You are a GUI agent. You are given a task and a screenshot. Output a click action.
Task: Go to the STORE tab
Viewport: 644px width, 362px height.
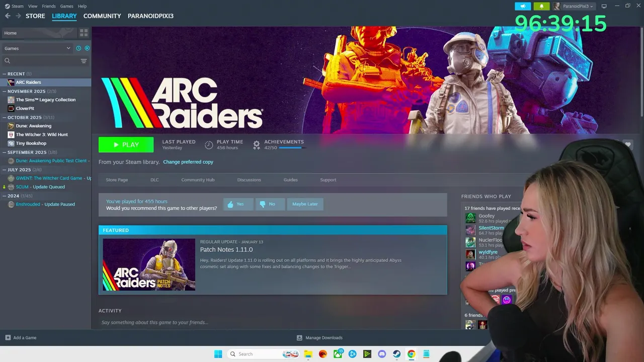pos(35,16)
